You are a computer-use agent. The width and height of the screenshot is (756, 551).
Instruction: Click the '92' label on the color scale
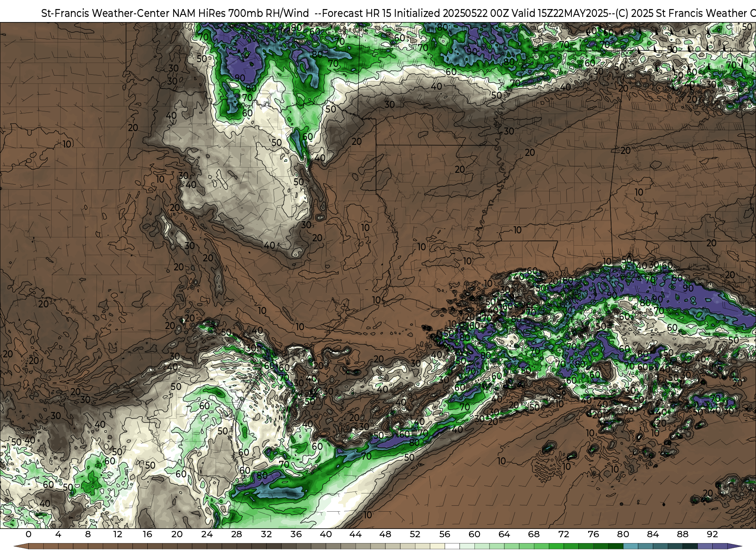point(712,534)
